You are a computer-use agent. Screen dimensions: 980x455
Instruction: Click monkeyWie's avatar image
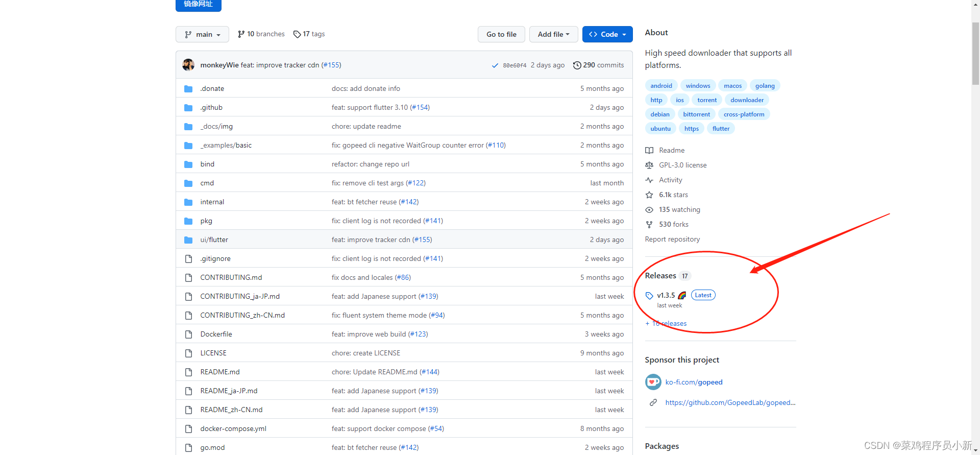pyautogui.click(x=188, y=65)
